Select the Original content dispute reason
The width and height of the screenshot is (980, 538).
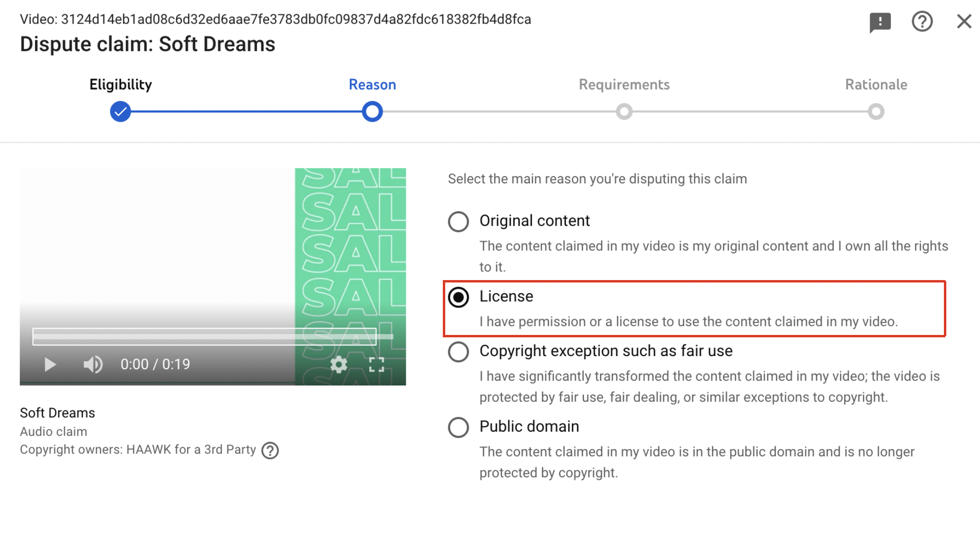458,221
